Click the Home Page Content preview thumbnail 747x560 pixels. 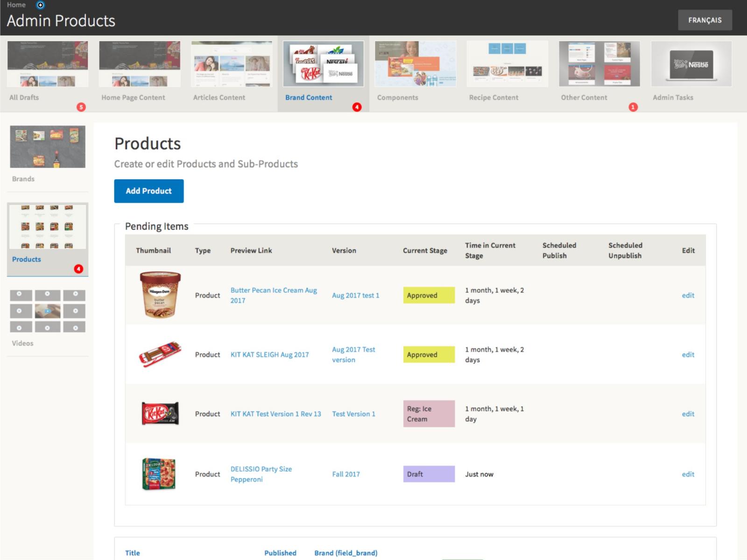coord(140,64)
